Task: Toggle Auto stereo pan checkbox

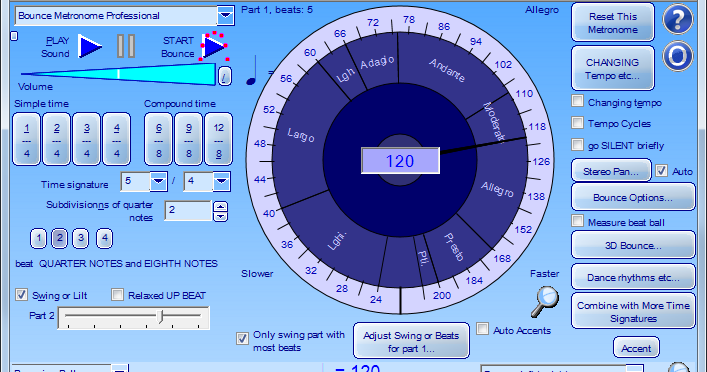Action: [x=661, y=171]
